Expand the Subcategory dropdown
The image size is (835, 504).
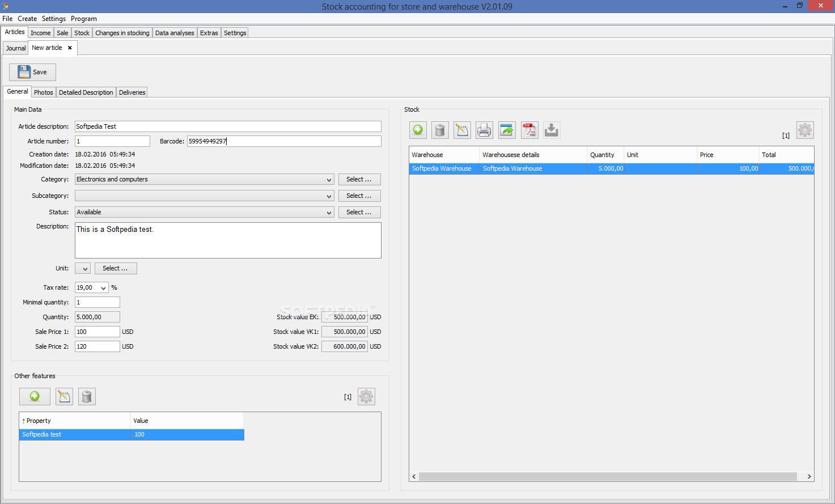pyautogui.click(x=329, y=196)
